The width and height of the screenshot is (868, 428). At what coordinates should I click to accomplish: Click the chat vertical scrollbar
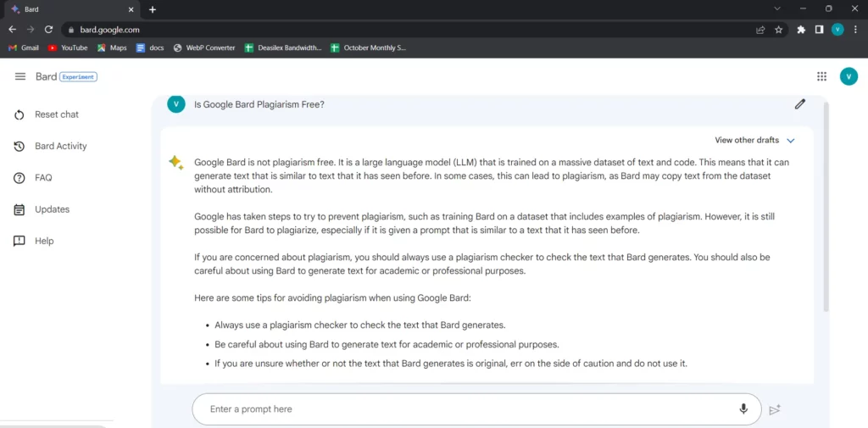(826, 205)
